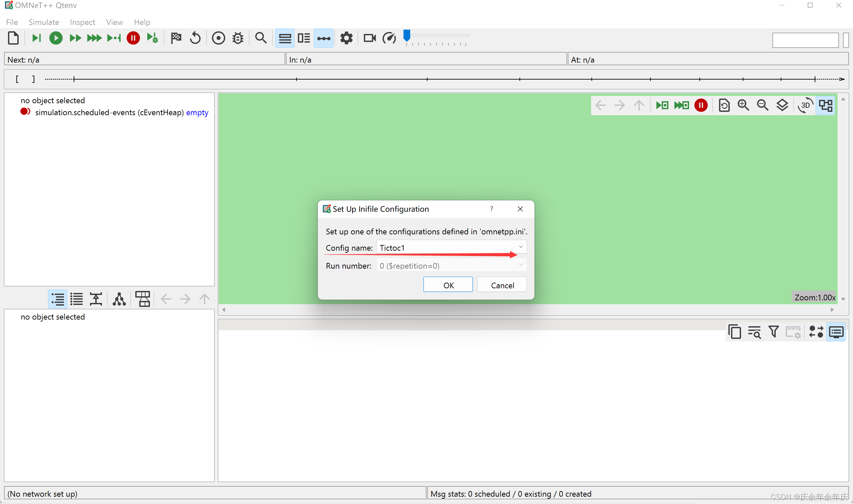Toggle the timeline display toolbar button
Viewport: 853px width, 504px height.
pyautogui.click(x=324, y=38)
